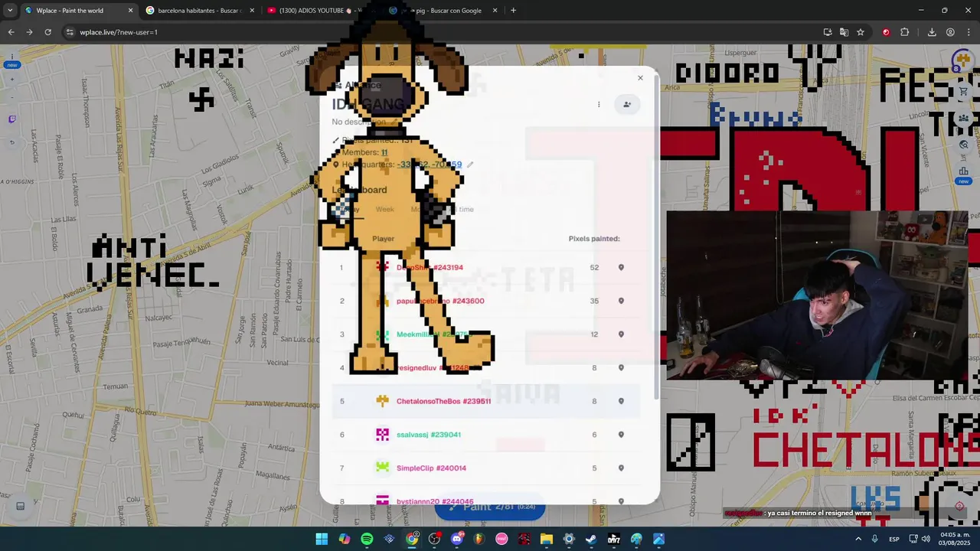Open the user profile avatar on the map
The width and height of the screenshot is (980, 551).
pyautogui.click(x=962, y=61)
